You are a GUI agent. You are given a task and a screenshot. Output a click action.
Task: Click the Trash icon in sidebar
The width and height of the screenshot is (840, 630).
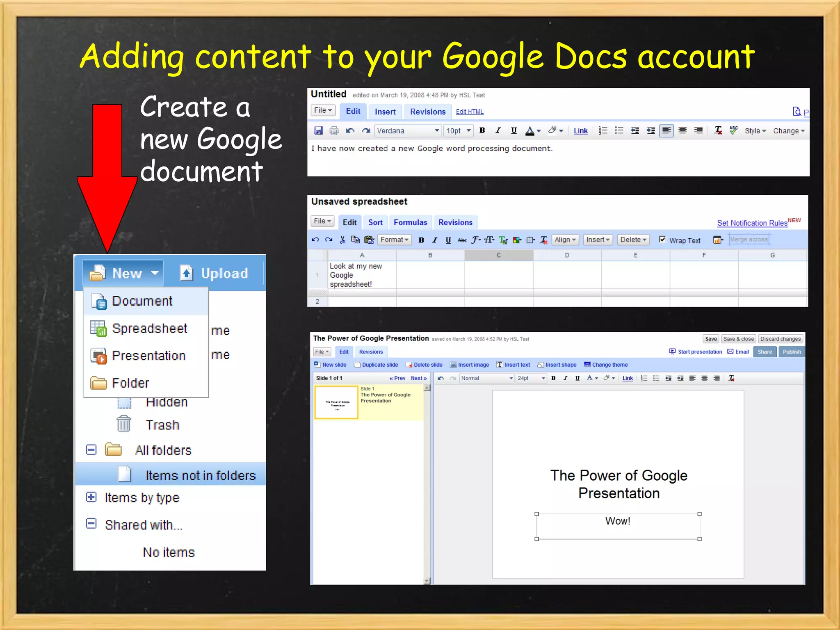(123, 424)
